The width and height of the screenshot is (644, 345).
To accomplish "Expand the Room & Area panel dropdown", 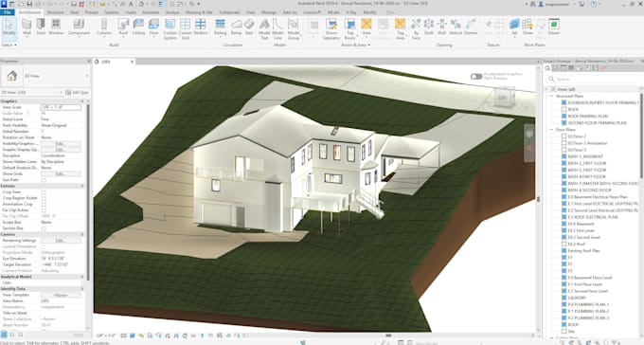I will click(x=356, y=45).
